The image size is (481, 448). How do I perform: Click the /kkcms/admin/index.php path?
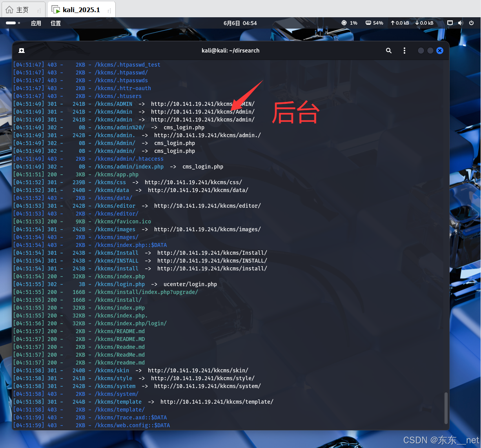click(x=129, y=167)
